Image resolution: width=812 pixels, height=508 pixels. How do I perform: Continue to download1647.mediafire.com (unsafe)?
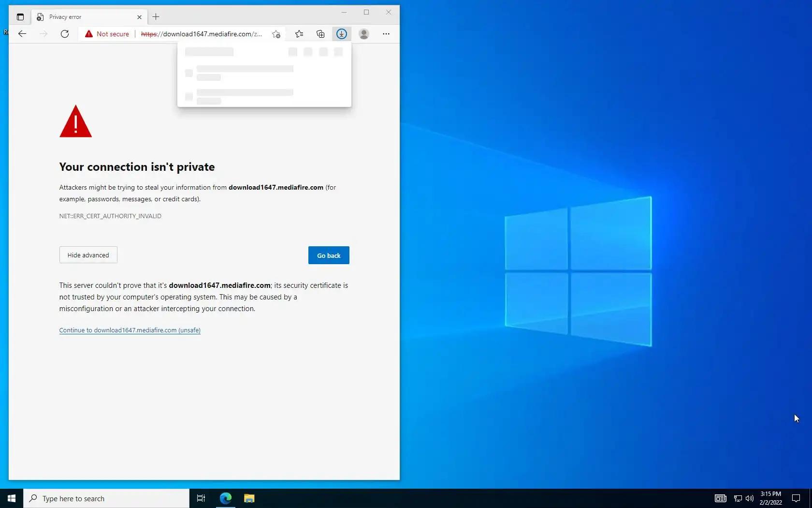[x=130, y=330]
